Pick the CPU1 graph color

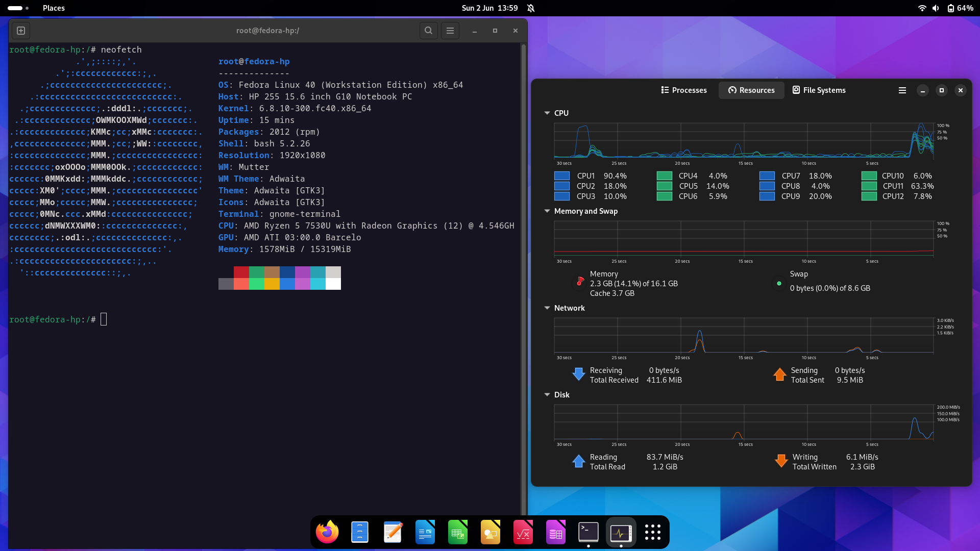point(562,176)
